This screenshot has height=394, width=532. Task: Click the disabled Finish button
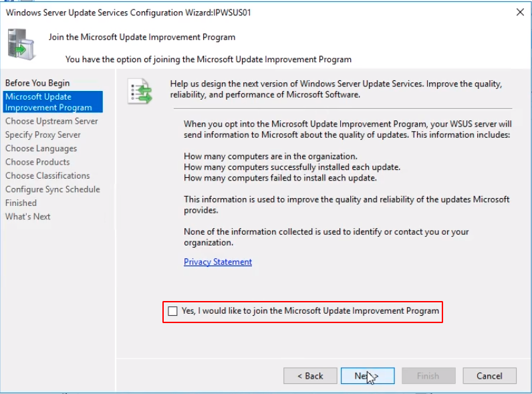pyautogui.click(x=428, y=376)
